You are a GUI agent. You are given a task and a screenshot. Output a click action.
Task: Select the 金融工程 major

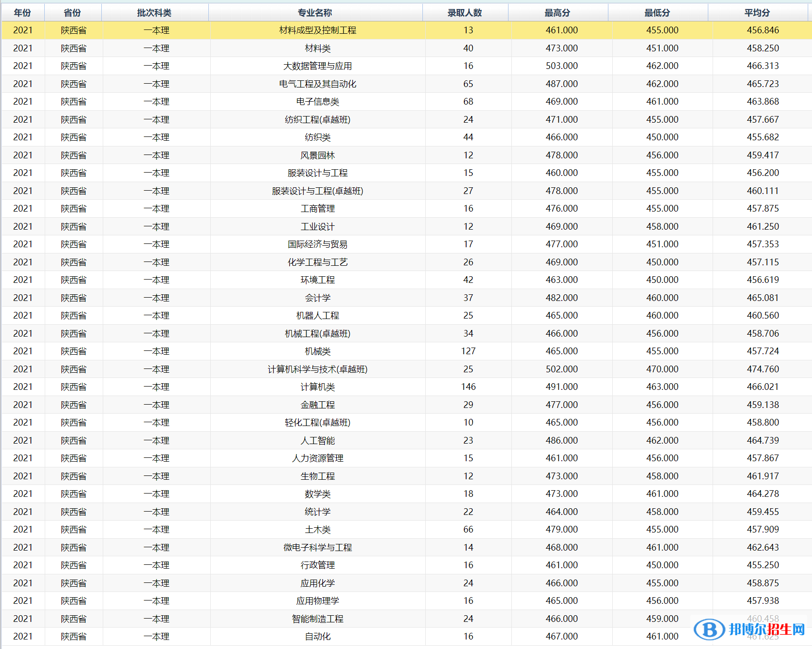point(318,405)
